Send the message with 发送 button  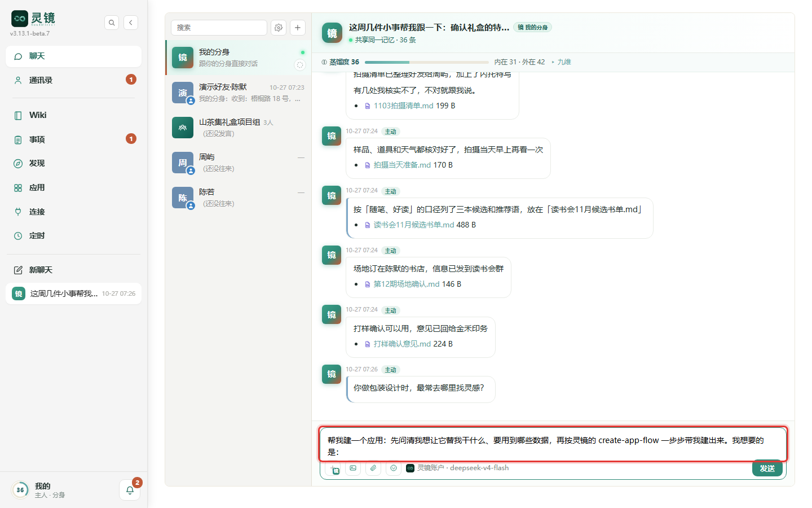tap(767, 468)
